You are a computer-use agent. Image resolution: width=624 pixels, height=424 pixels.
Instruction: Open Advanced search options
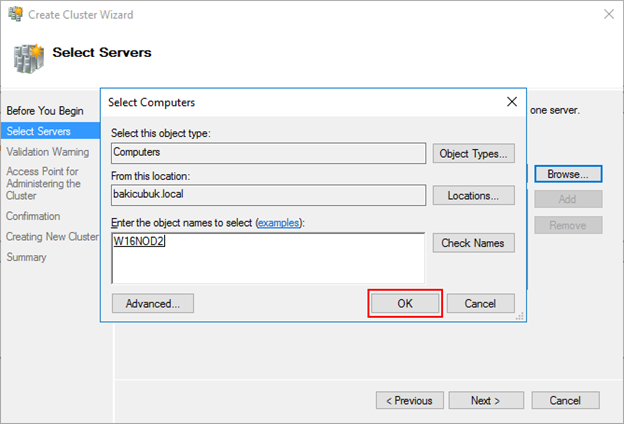[153, 303]
